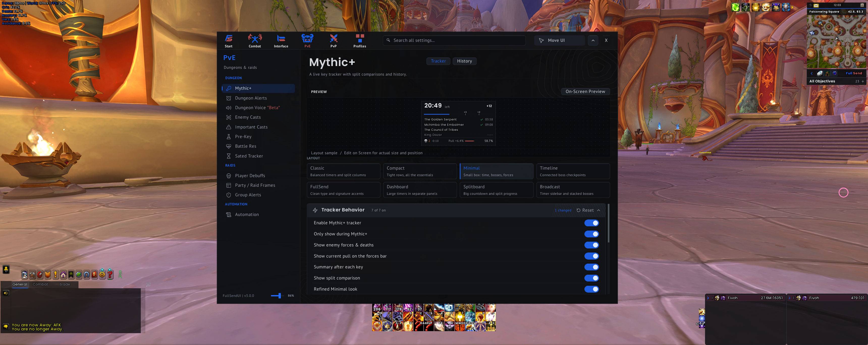Reset Tracker Behavior settings
Screen dimensions: 868x345
(x=585, y=210)
